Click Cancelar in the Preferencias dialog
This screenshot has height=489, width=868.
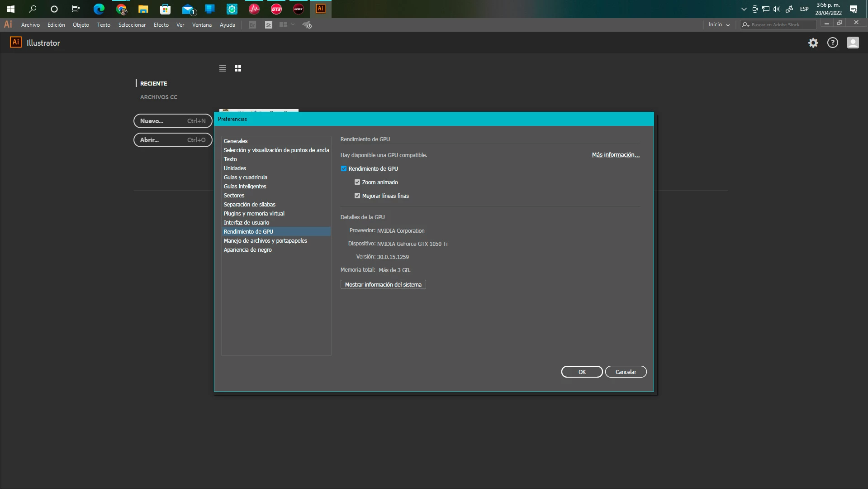626,372
